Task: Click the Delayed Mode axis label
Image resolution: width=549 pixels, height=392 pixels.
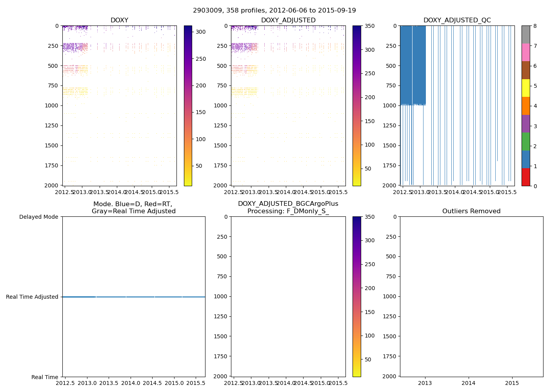Action: pos(38,217)
